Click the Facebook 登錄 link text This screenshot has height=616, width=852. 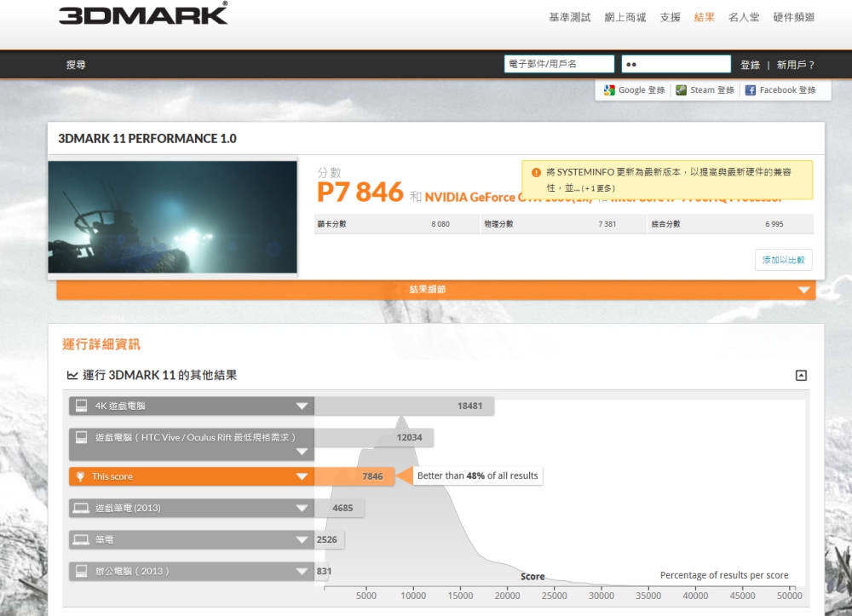tap(787, 90)
